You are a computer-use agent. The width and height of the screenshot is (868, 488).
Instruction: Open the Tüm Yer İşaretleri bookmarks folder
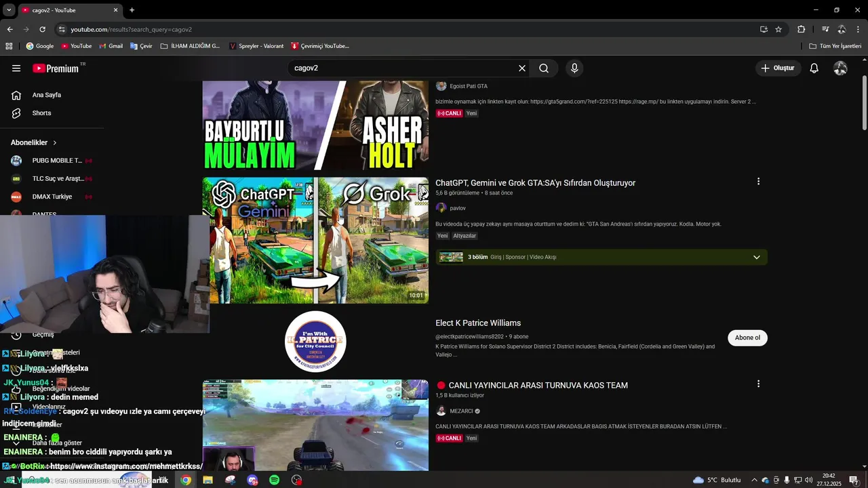[835, 46]
